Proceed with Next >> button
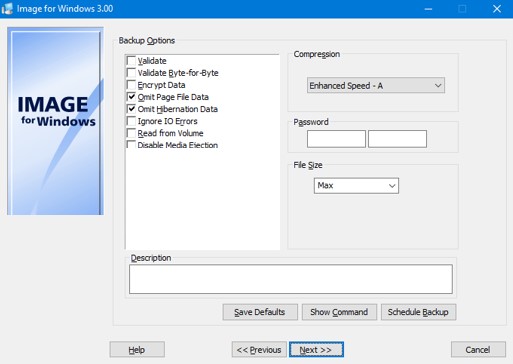The image size is (513, 364). coord(316,350)
